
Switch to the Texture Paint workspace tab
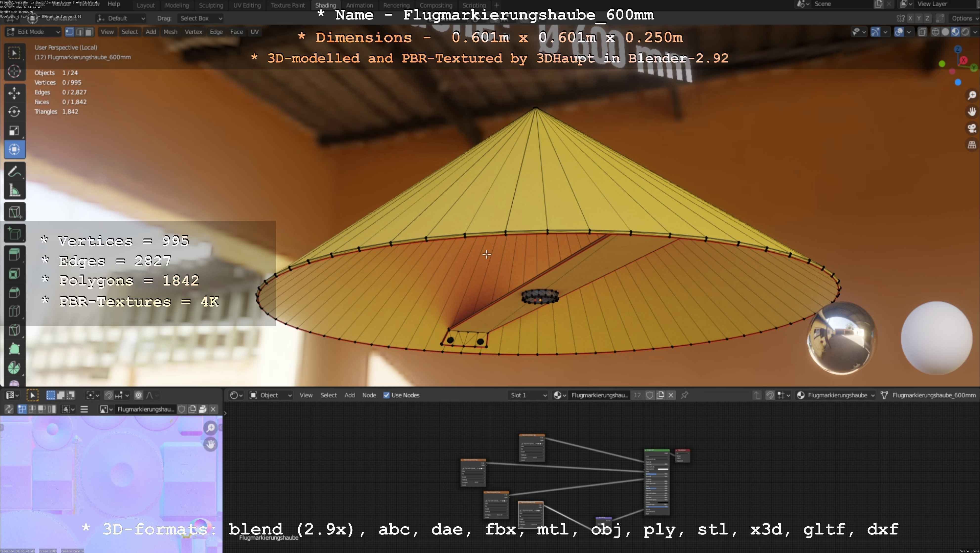point(288,5)
